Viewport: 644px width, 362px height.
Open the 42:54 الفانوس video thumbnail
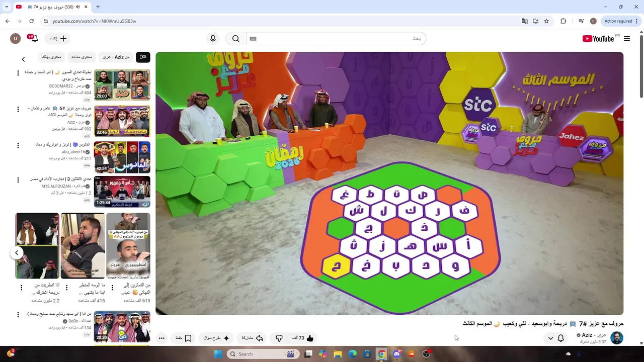pyautogui.click(x=122, y=157)
